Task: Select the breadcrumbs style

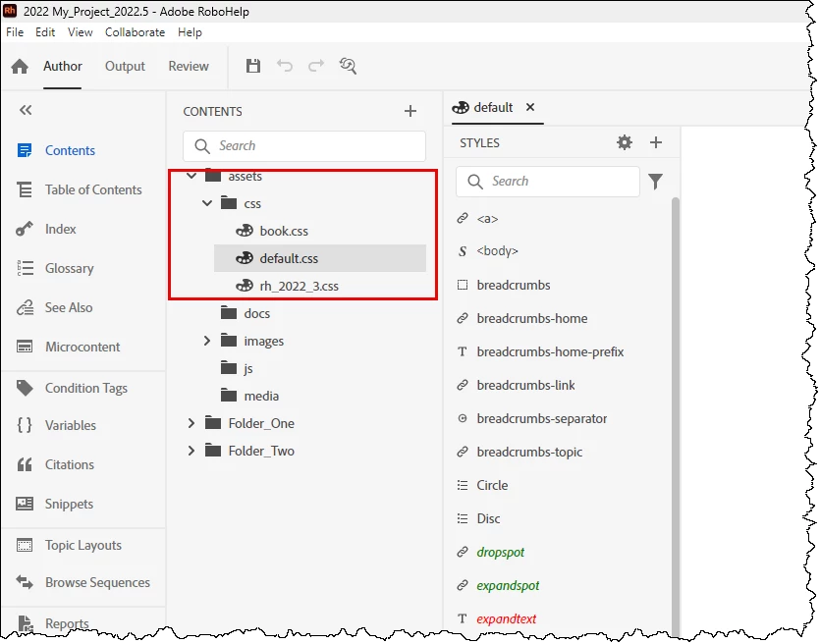Action: coord(503,285)
